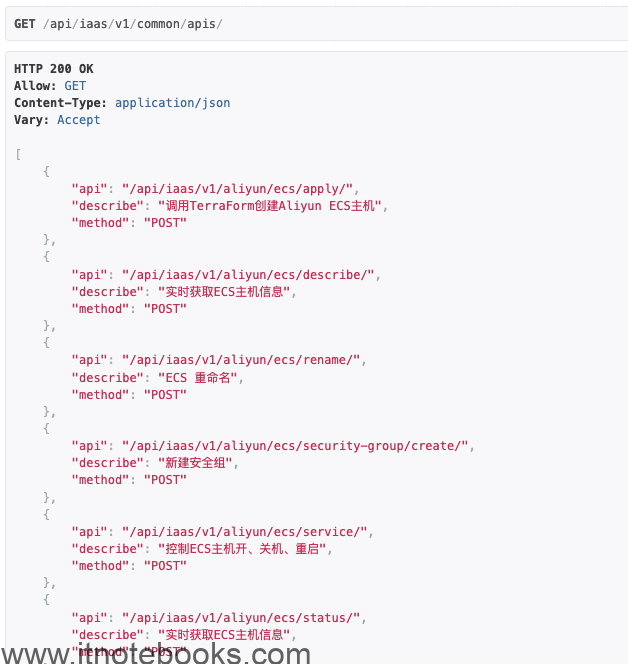
Task: Click the 实时获取ECS主机信息 description under ecs/describe
Action: [224, 292]
